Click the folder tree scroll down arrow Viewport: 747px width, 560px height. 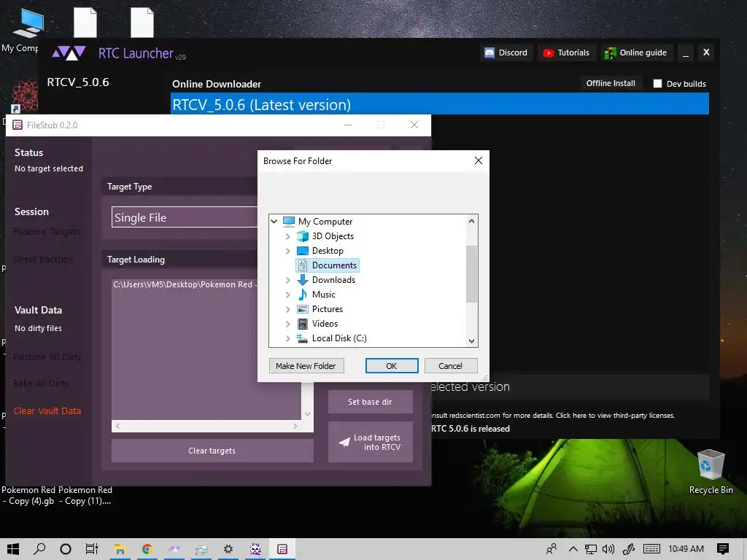(x=472, y=341)
